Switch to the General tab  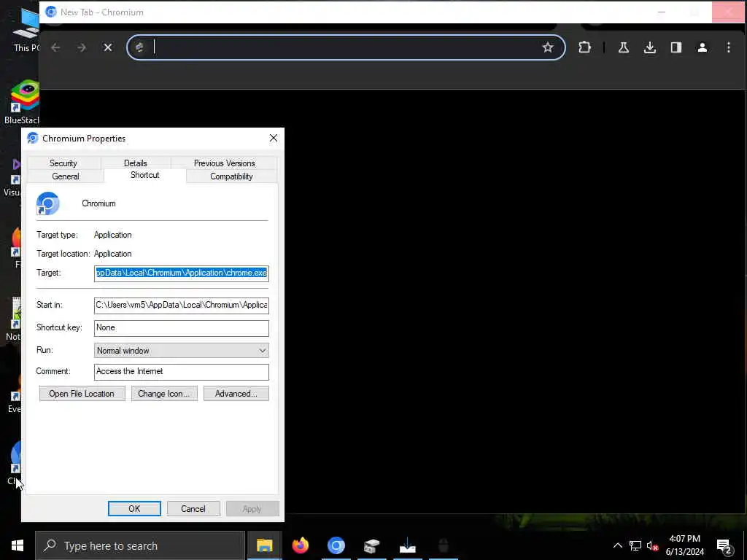pos(65,176)
